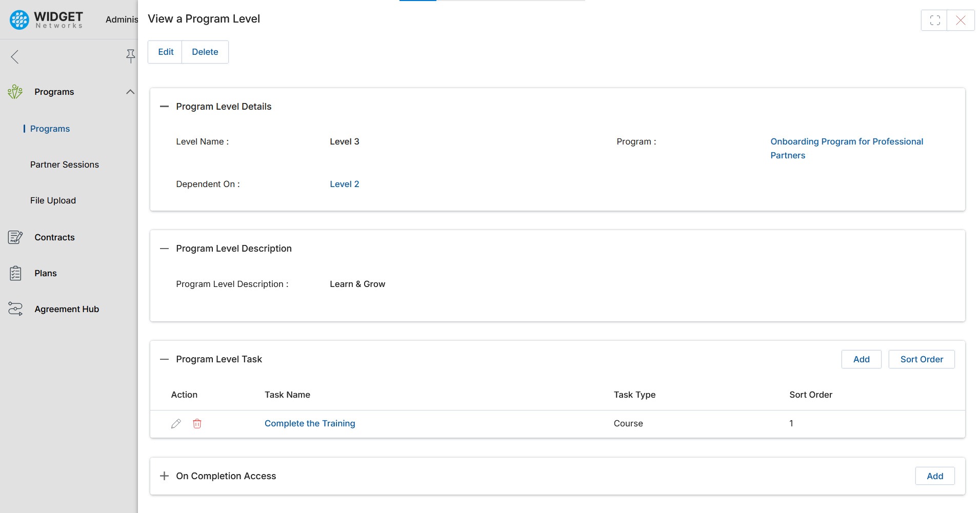980x513 pixels.
Task: Click the fullscreen expand icon
Action: pos(934,20)
